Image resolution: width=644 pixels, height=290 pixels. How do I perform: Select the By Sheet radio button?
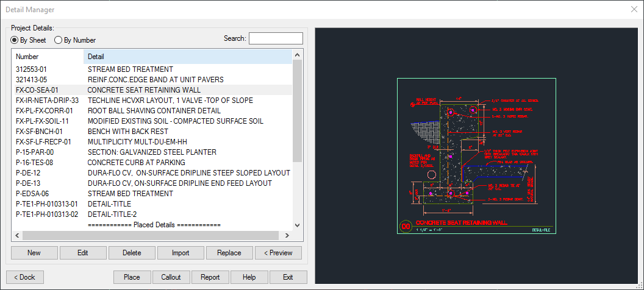pyautogui.click(x=15, y=40)
